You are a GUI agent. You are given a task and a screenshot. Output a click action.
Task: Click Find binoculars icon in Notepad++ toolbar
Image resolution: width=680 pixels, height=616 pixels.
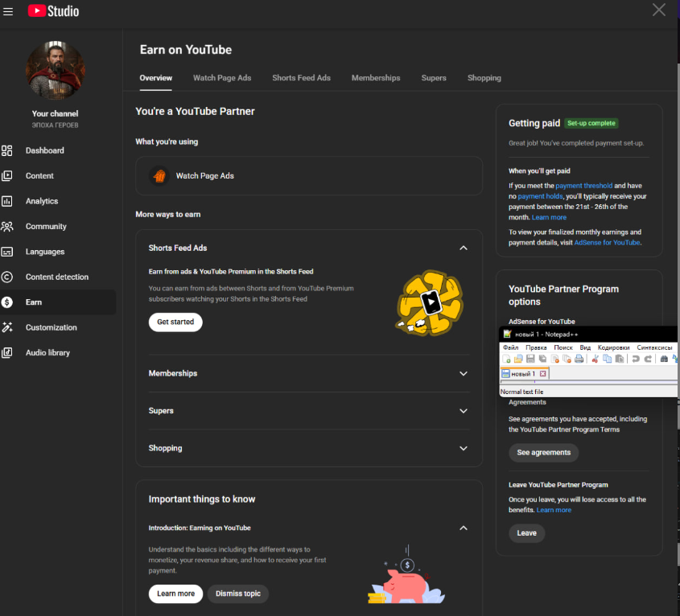click(x=664, y=359)
